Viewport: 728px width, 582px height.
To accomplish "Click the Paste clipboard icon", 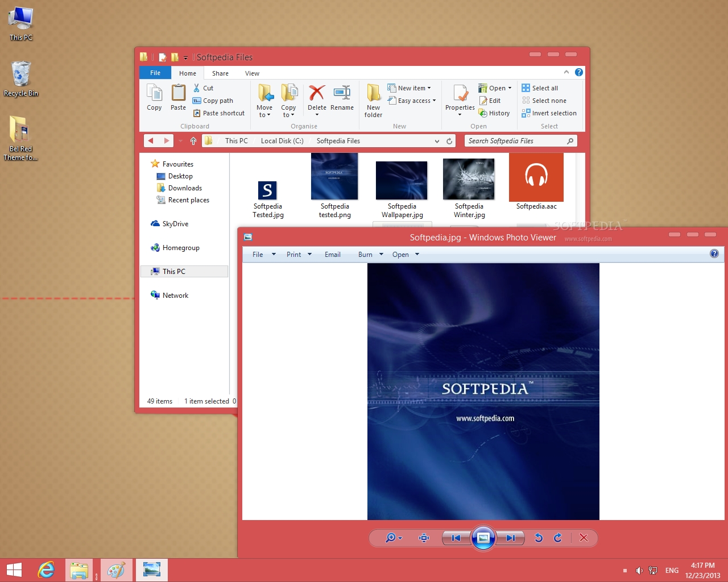I will (x=178, y=97).
